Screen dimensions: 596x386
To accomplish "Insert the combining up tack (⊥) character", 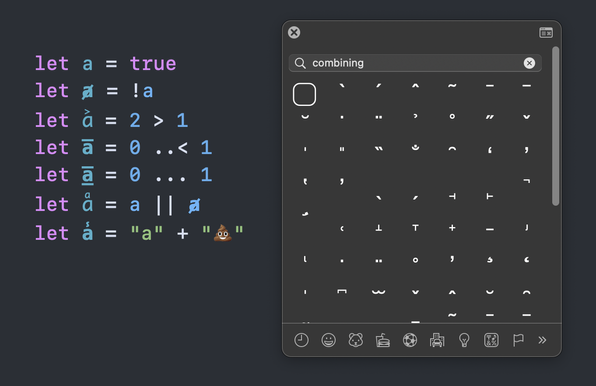I will 379,228.
